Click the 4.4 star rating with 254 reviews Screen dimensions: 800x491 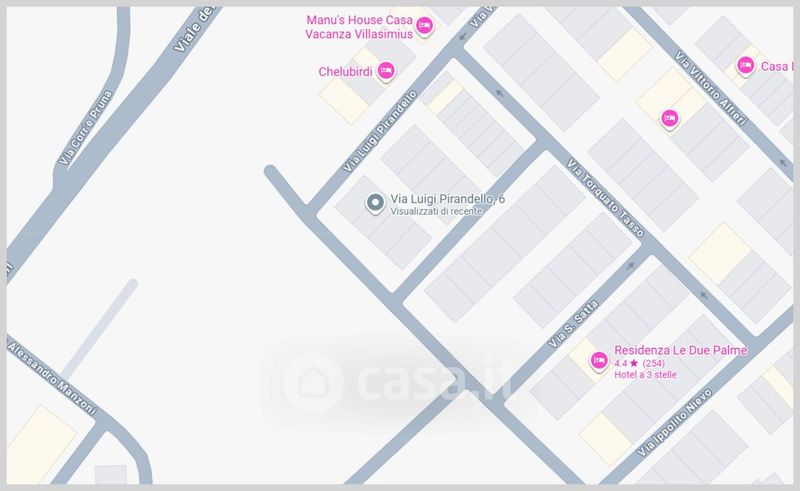[x=639, y=363]
